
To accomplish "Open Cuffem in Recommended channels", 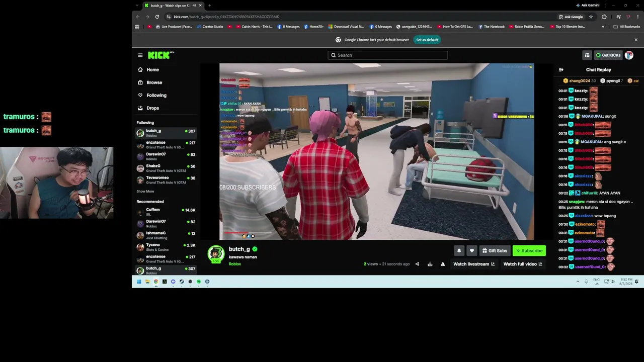I will tap(166, 212).
